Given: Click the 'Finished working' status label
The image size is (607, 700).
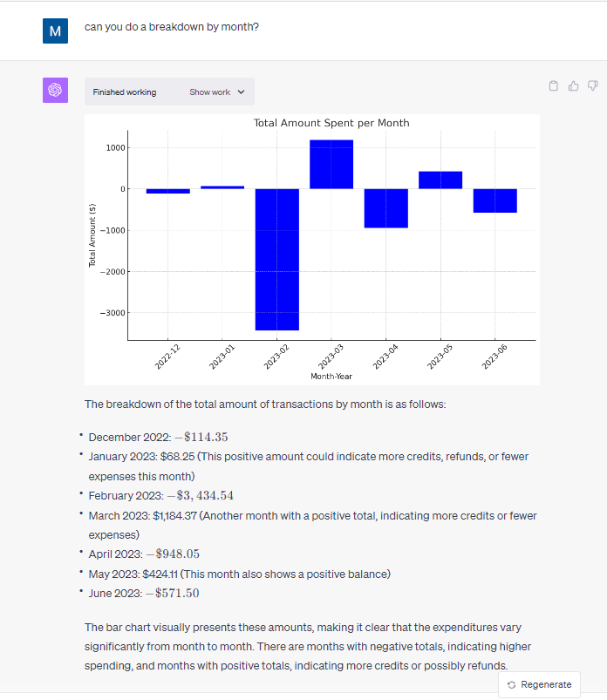Looking at the screenshot, I should [x=125, y=92].
